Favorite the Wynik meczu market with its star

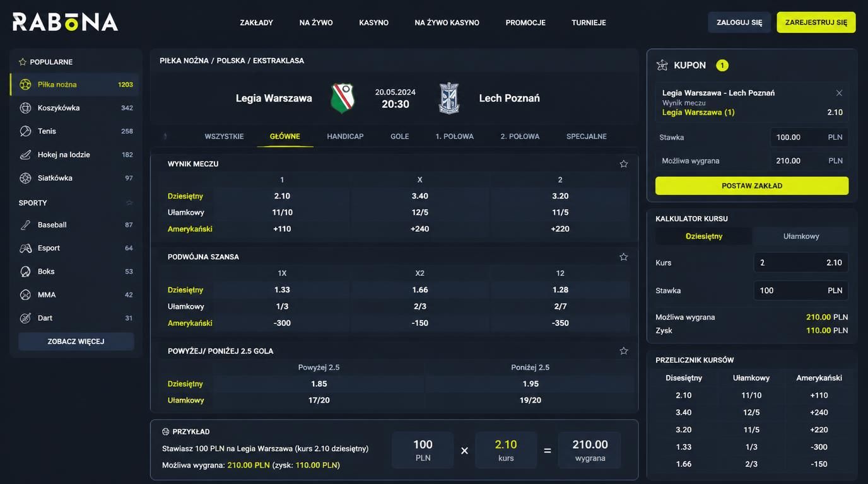point(624,164)
